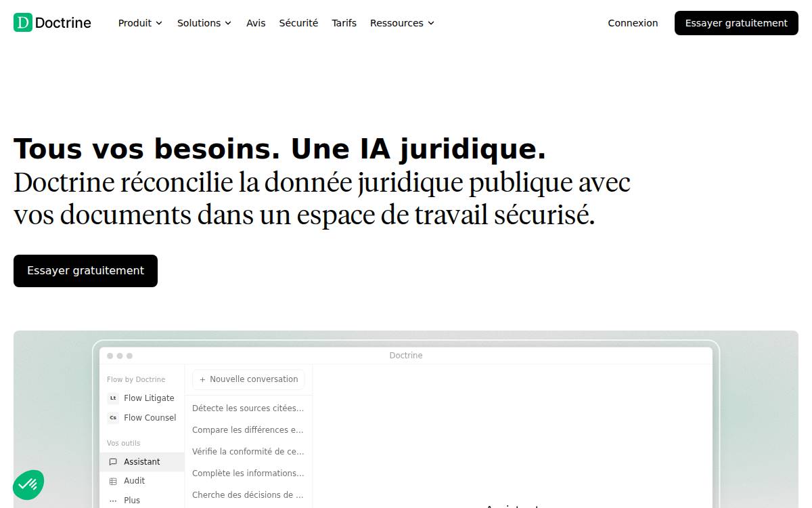The image size is (812, 508).
Task: Select Assistant in Vos outils
Action: click(141, 462)
